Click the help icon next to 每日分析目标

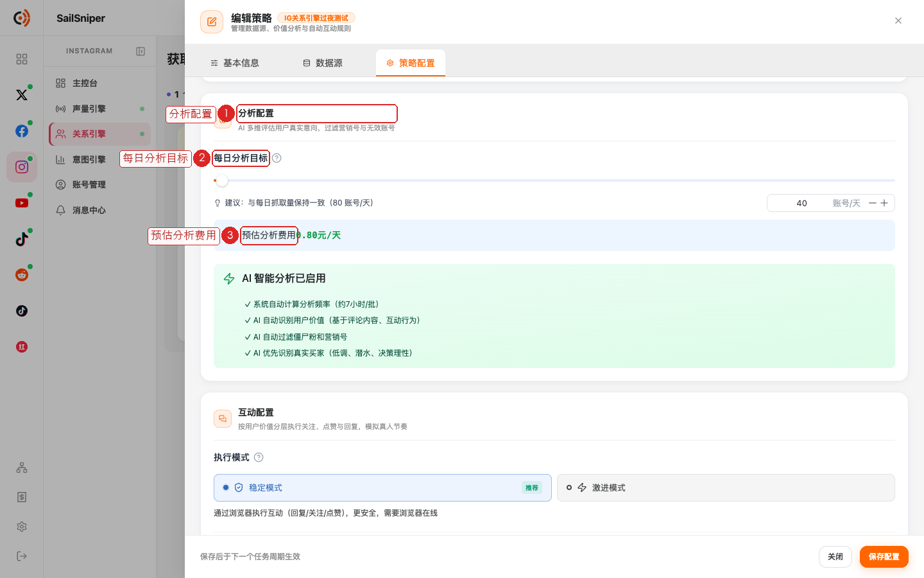point(277,158)
